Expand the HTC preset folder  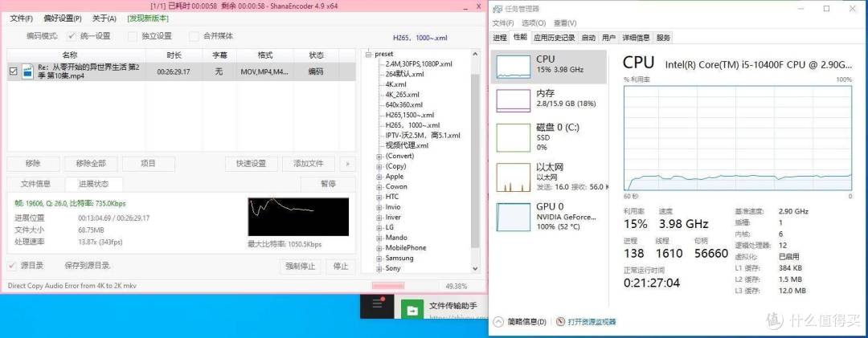[379, 197]
